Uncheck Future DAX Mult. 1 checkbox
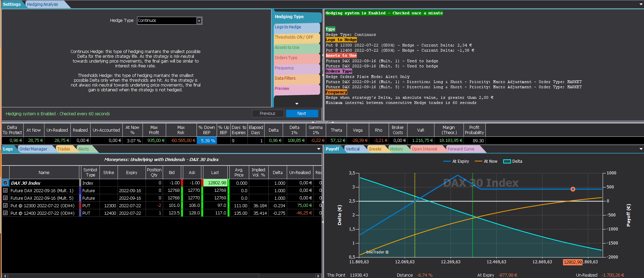 coord(5,190)
